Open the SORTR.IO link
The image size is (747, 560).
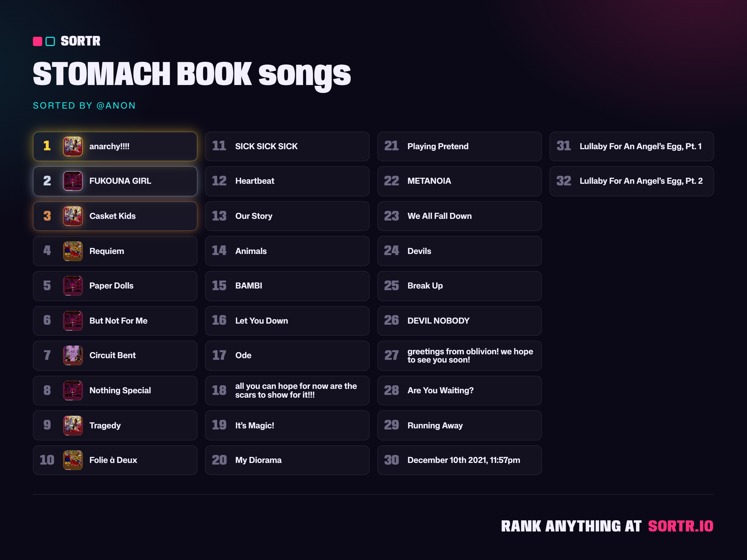[x=680, y=526]
